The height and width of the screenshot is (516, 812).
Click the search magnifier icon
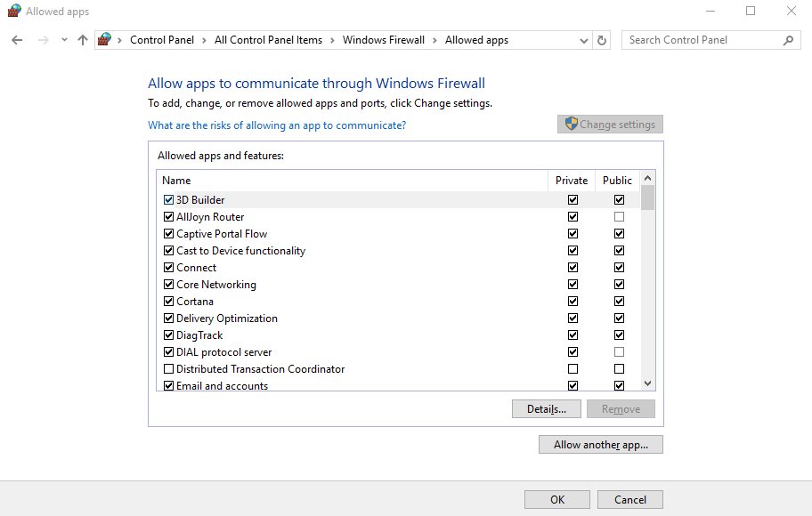788,40
